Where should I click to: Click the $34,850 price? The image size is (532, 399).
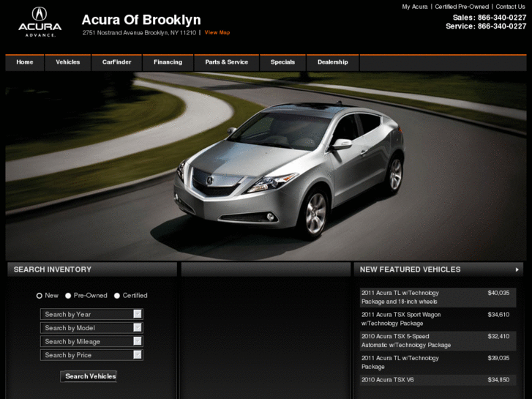tap(498, 380)
